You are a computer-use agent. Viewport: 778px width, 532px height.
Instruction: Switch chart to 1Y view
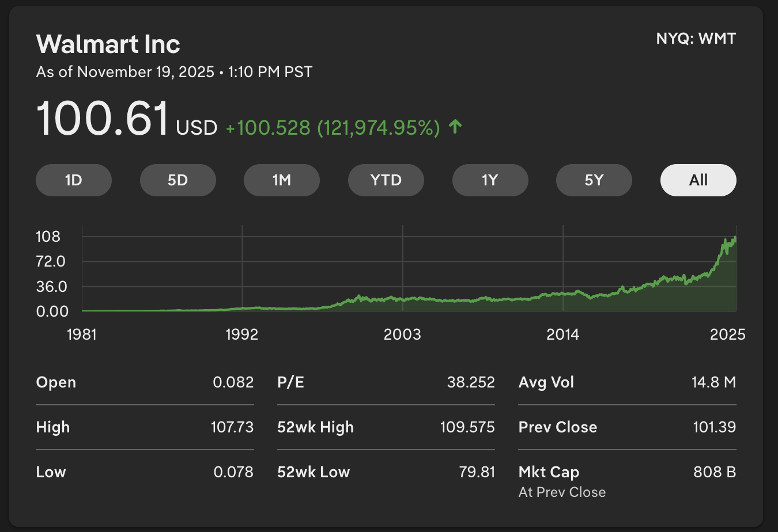(x=490, y=180)
